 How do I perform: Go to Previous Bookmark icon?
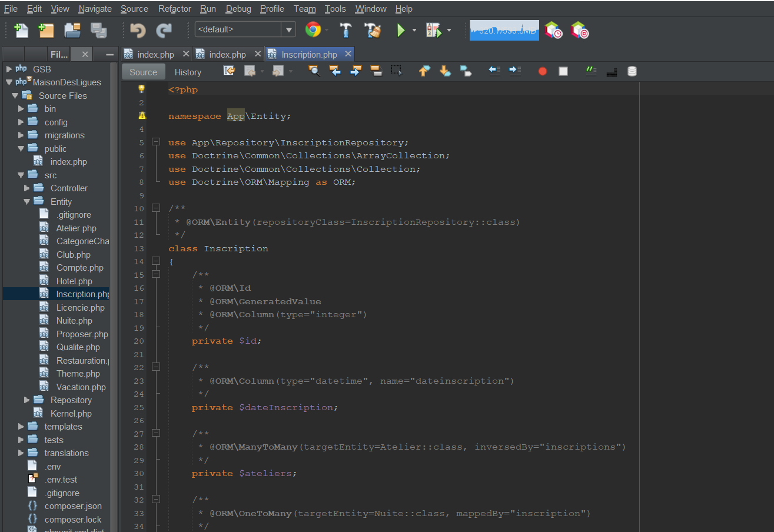pyautogui.click(x=424, y=71)
